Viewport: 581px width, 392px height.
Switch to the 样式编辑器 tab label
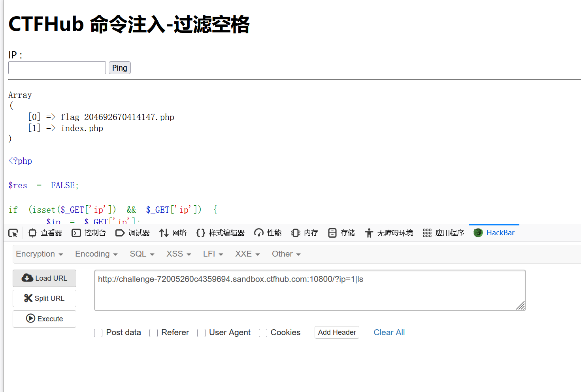tap(227, 233)
